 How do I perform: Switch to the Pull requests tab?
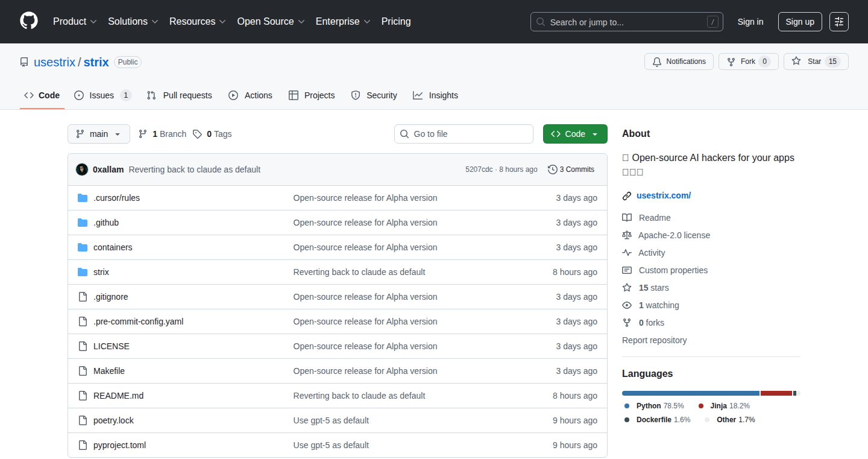[180, 95]
